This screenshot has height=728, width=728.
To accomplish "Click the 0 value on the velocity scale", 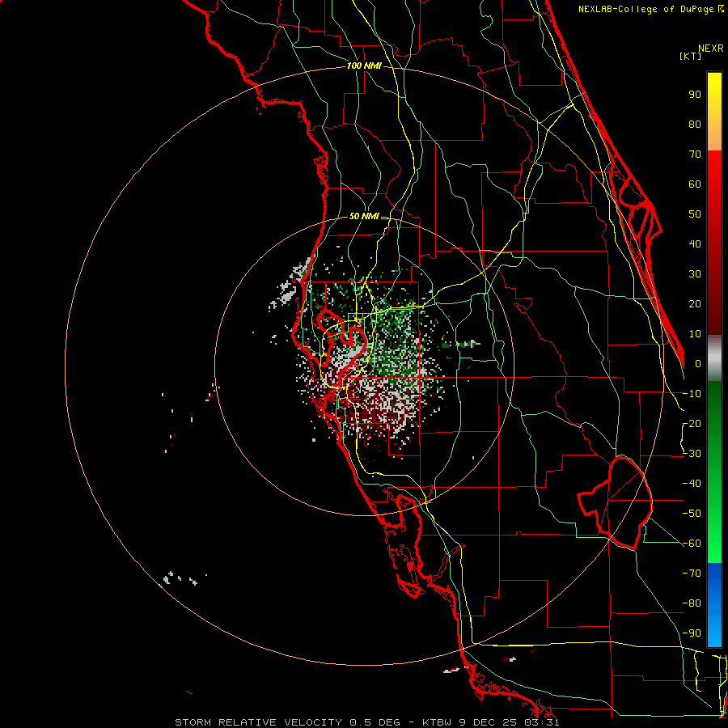I will click(x=698, y=363).
